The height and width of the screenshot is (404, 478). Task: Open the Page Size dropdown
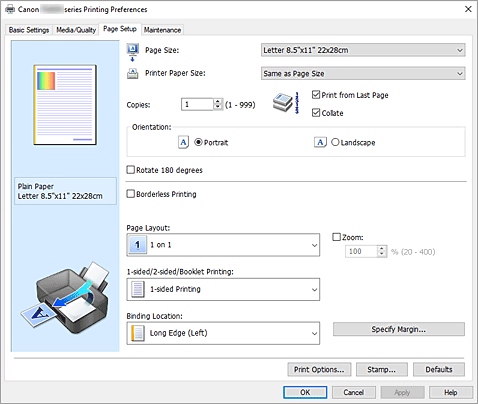[x=363, y=50]
